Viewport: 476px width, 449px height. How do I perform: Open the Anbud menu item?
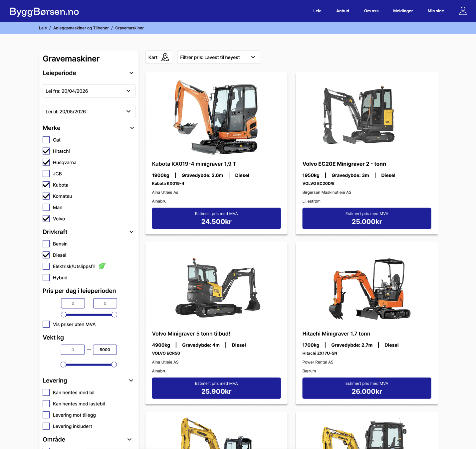tap(343, 11)
